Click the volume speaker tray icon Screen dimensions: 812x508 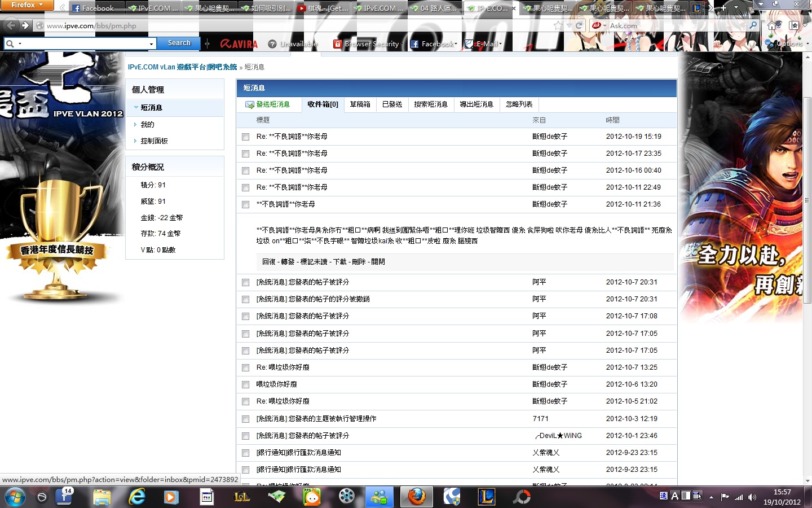[752, 497]
